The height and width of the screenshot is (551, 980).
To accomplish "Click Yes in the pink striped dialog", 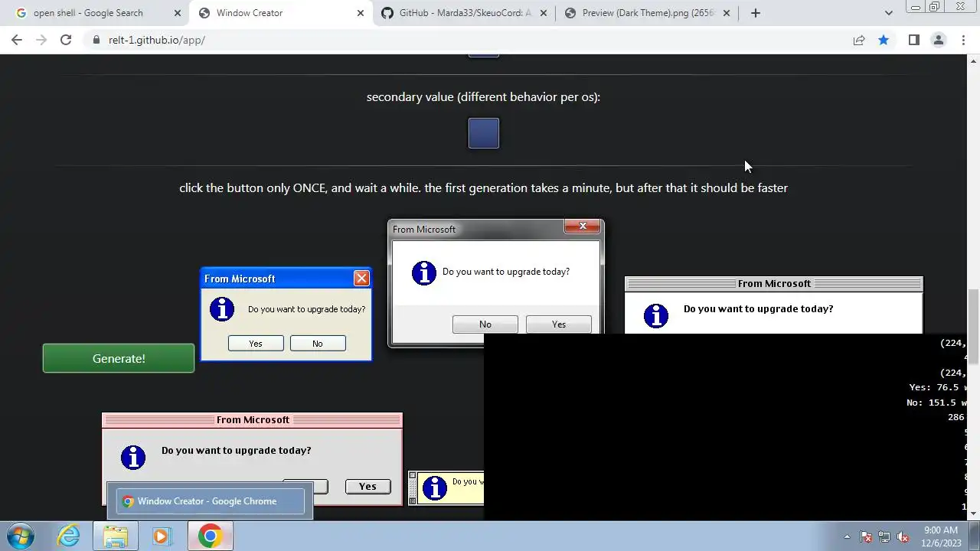I will 367,487.
